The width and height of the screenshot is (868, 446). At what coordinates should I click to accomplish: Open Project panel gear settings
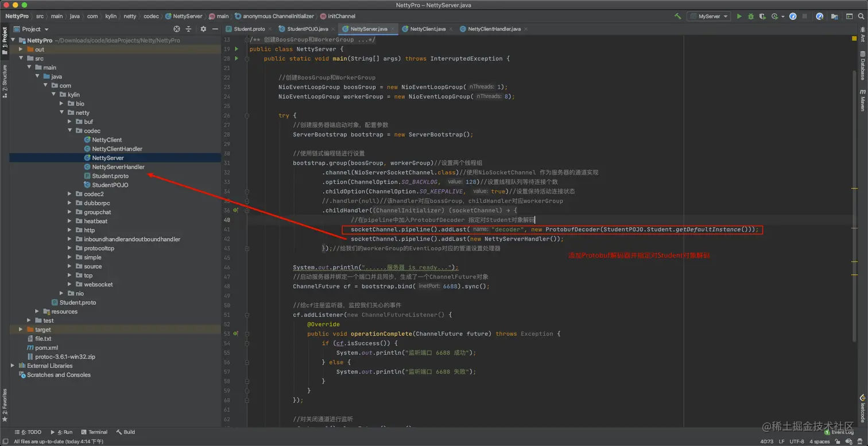click(203, 29)
